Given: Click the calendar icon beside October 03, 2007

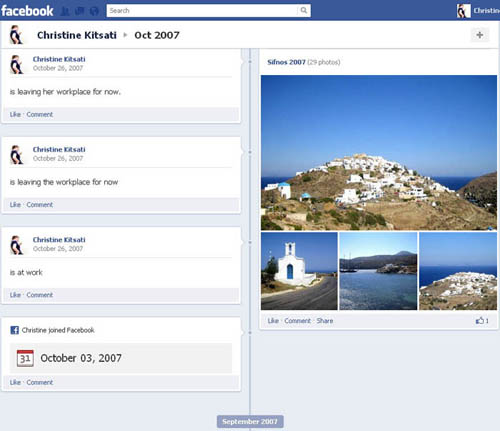Looking at the screenshot, I should (25, 358).
